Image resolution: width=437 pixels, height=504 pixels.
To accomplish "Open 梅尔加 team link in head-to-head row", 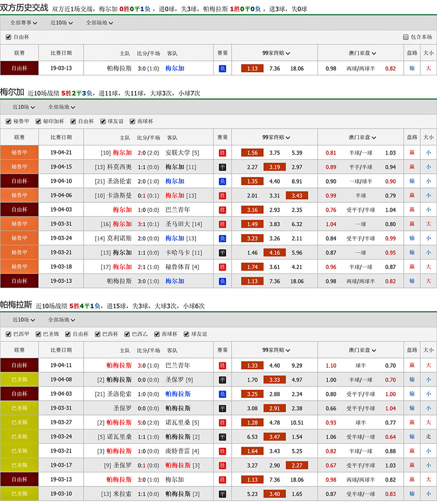I will (175, 68).
